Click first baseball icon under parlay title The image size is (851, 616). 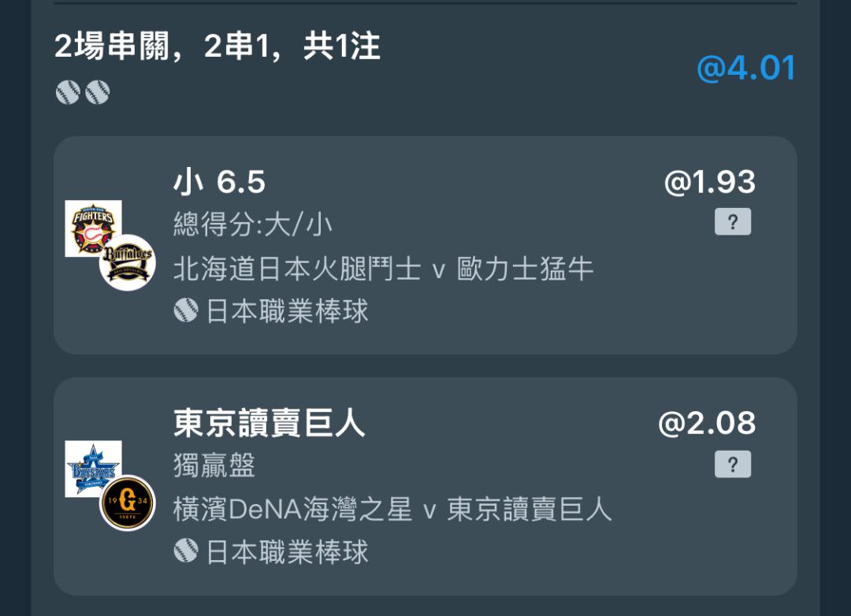(68, 92)
